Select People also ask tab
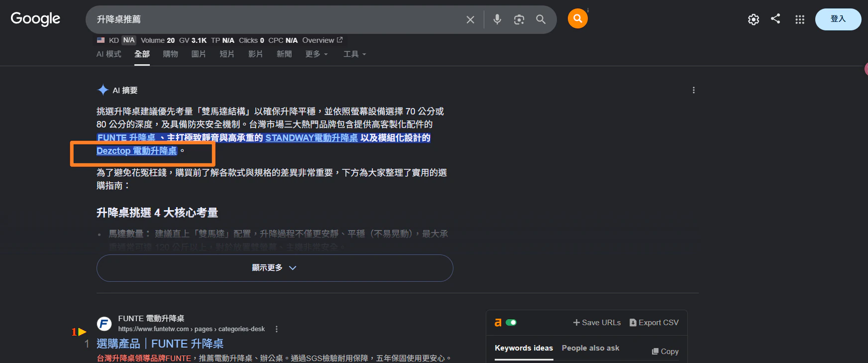Screen dimensions: 868x363 (590, 348)
